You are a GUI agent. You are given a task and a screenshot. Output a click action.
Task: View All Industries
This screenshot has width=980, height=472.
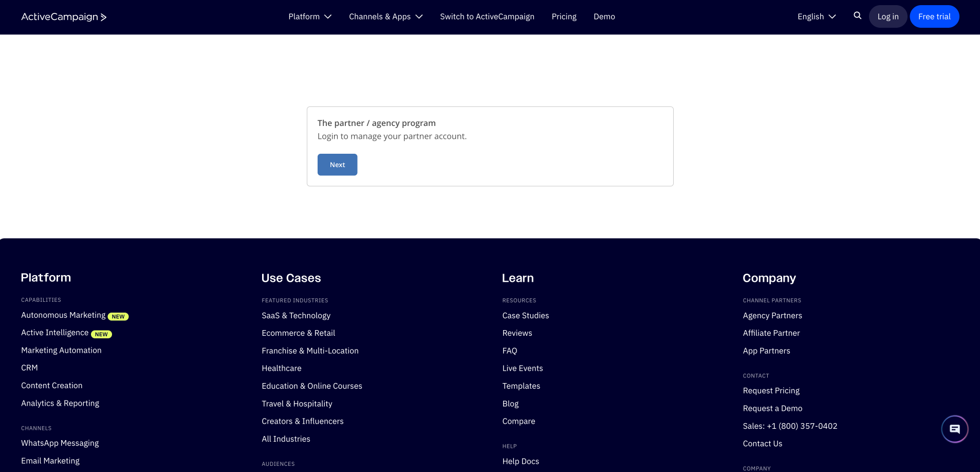pyautogui.click(x=286, y=439)
